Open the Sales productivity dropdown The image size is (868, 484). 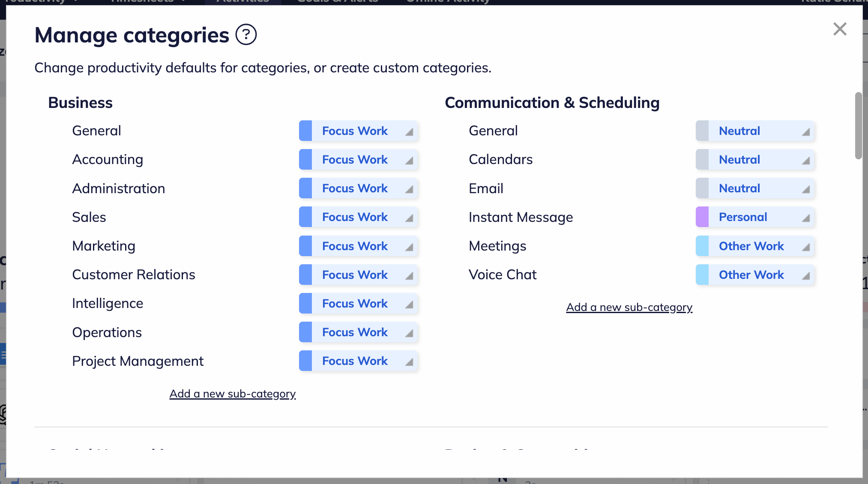(x=358, y=217)
